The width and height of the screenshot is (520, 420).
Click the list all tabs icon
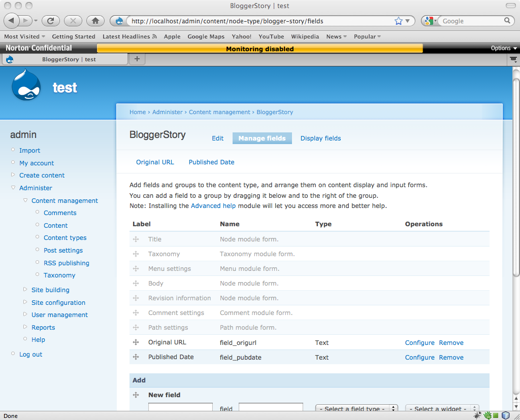(x=513, y=60)
